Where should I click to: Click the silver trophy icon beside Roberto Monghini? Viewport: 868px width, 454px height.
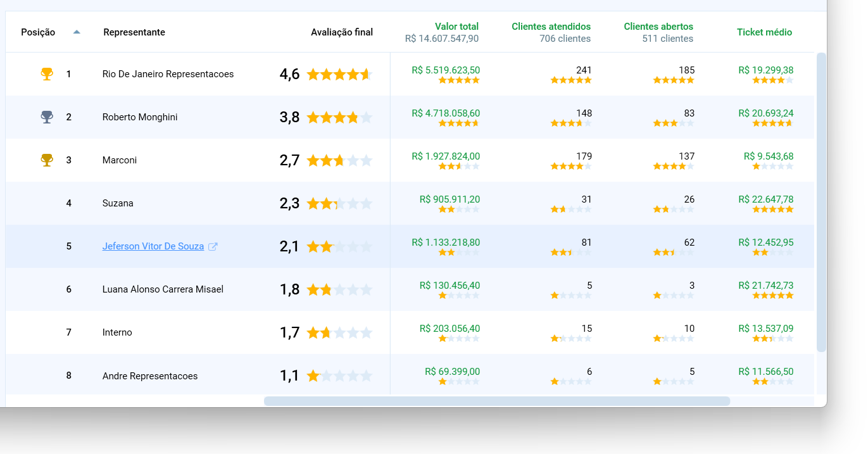coord(47,117)
